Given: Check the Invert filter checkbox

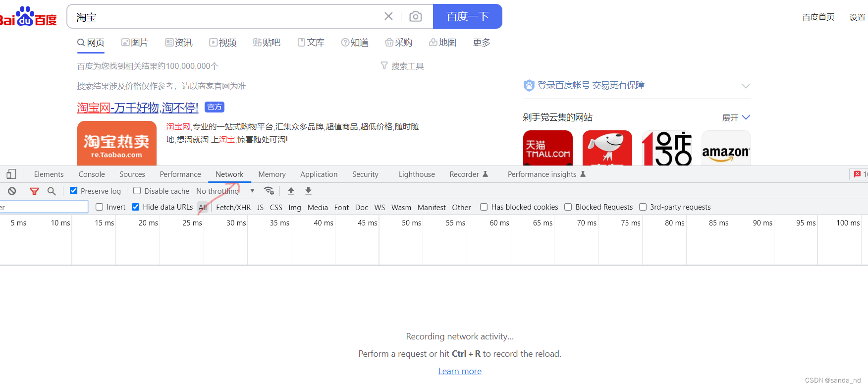Looking at the screenshot, I should (x=100, y=207).
